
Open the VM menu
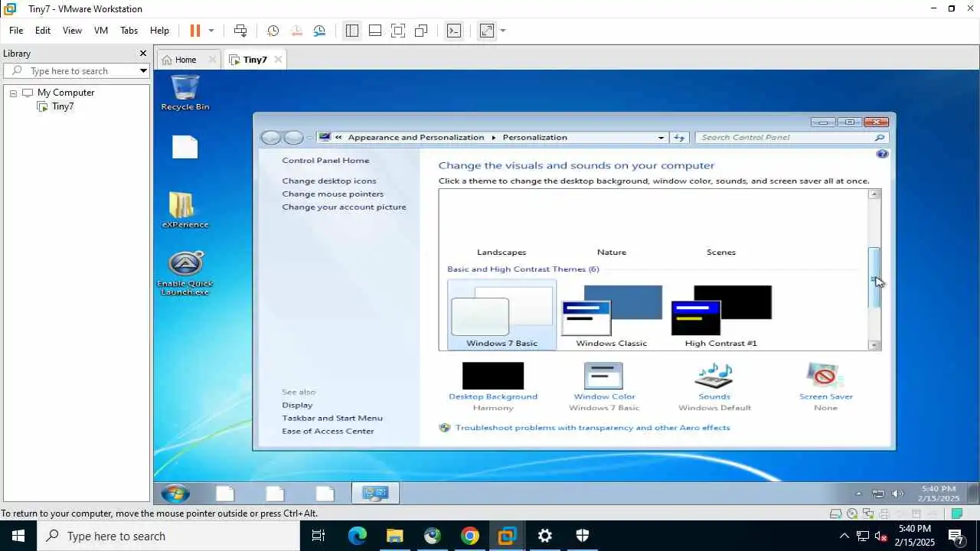101,31
